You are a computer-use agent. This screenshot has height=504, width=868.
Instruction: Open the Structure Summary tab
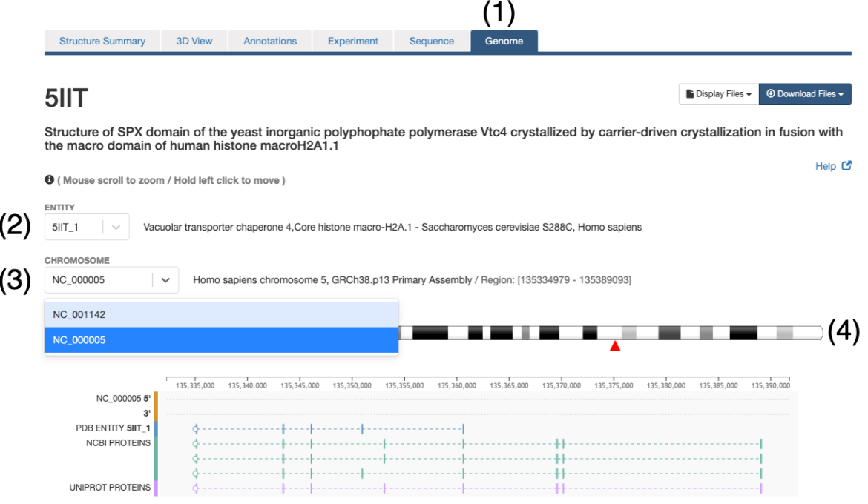[102, 42]
